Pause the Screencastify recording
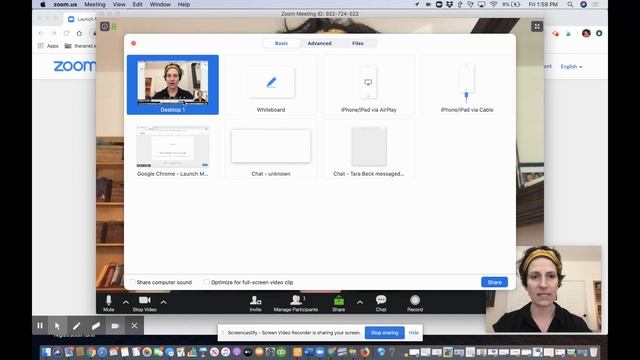Screen dimensions: 640x360 40,326
